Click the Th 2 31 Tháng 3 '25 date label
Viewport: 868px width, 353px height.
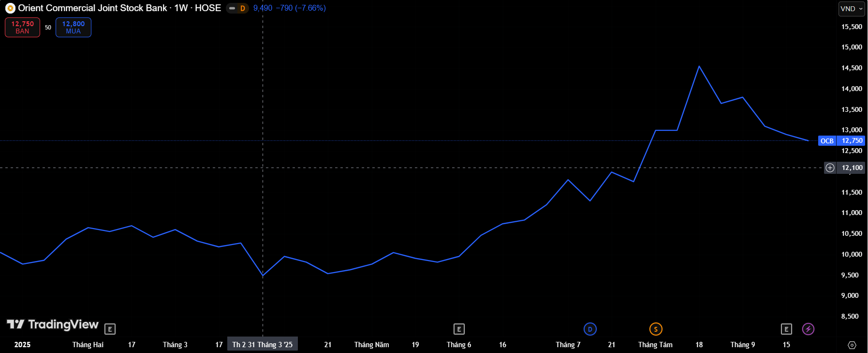click(263, 345)
